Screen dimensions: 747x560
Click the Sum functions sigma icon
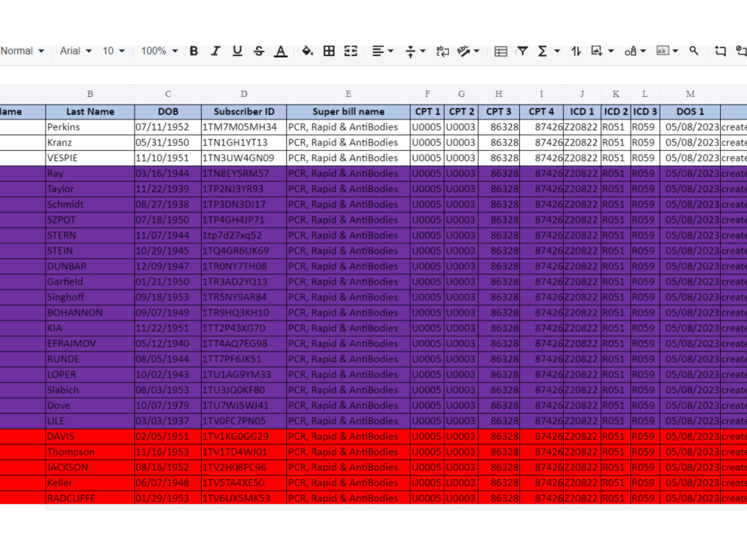542,51
